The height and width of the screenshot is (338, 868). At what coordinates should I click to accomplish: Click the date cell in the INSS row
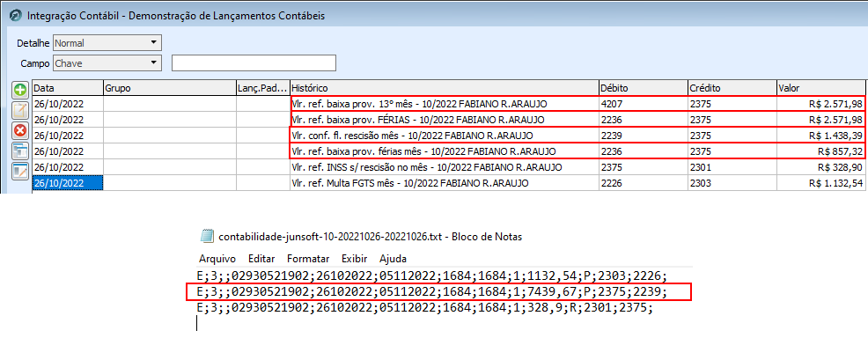(68, 167)
